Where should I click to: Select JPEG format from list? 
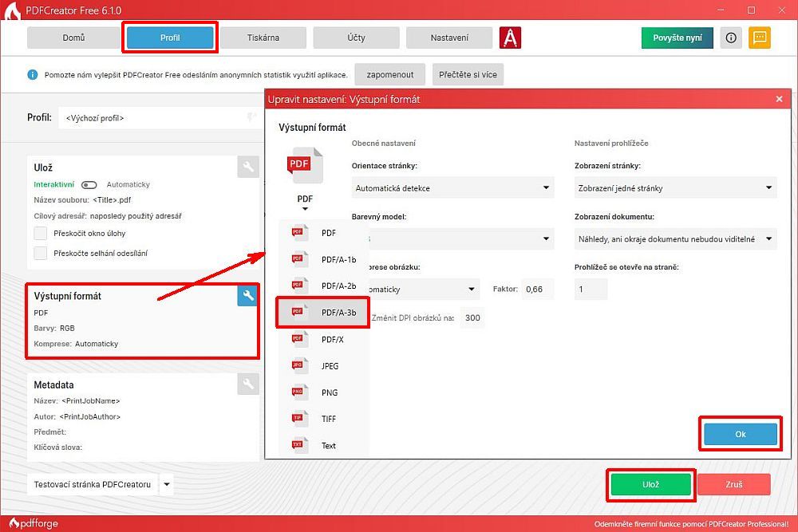tap(322, 366)
